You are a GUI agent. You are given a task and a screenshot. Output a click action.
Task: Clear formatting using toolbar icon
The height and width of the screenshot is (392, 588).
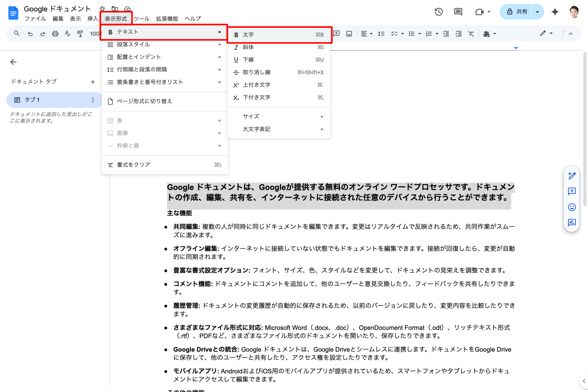click(x=471, y=34)
